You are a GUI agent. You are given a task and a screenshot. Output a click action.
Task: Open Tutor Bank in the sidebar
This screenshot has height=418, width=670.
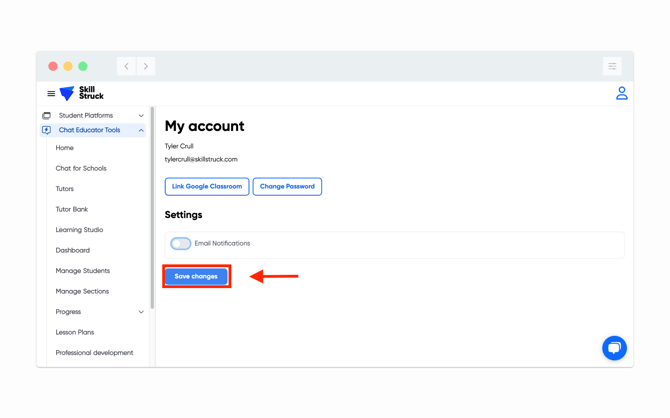pos(72,209)
